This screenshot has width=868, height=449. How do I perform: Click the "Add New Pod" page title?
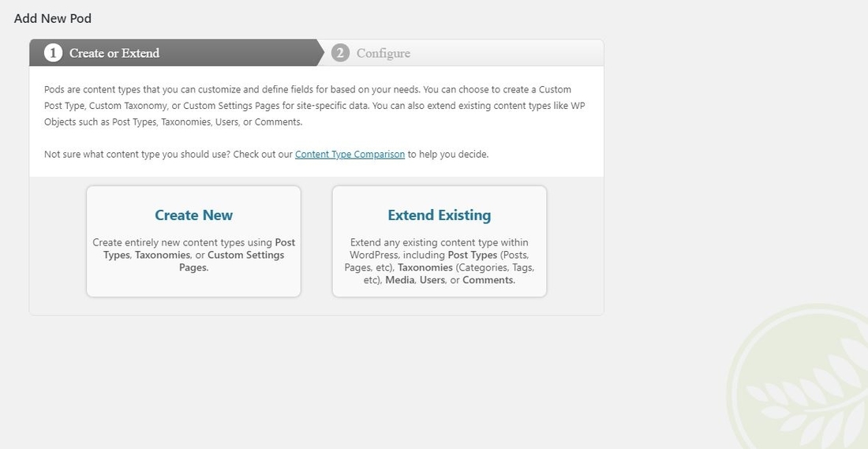point(53,18)
